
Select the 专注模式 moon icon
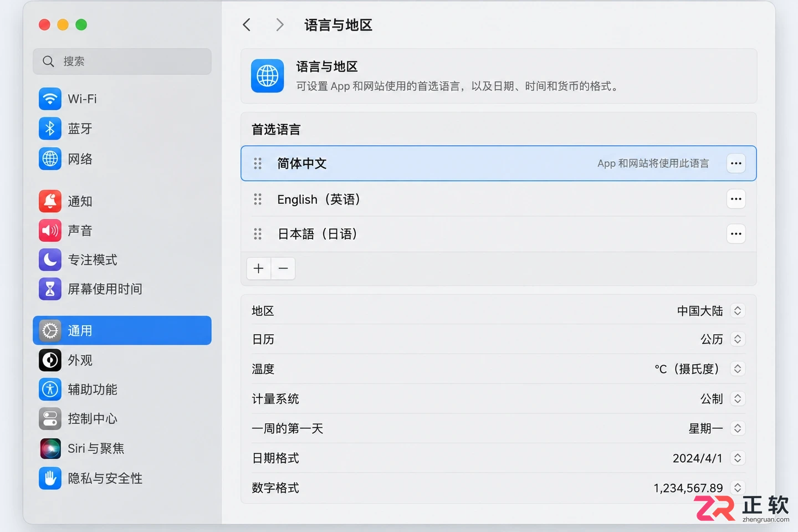(50, 259)
